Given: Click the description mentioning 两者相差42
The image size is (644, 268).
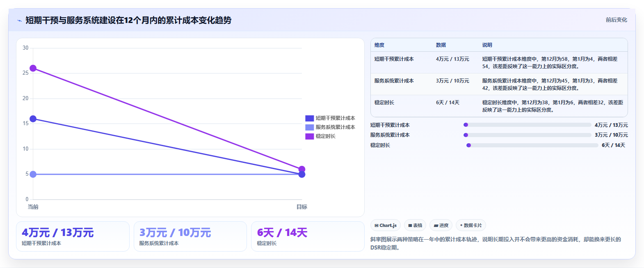Looking at the screenshot, I should pos(550,85).
